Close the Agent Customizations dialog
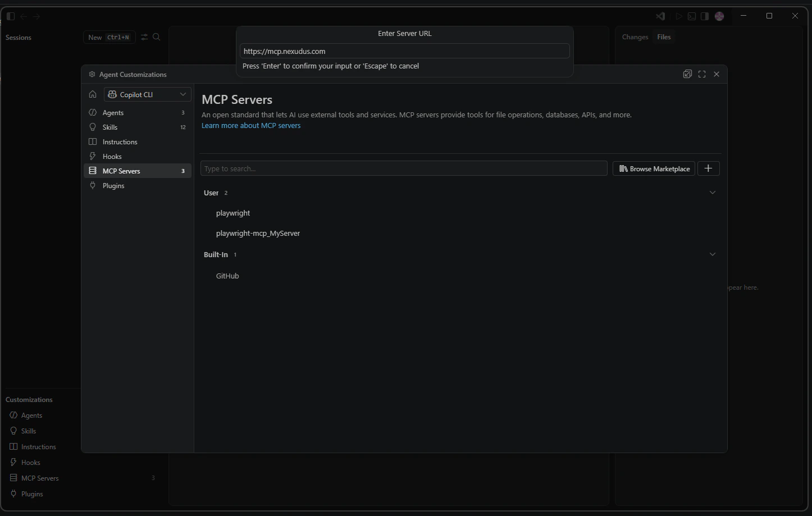 pyautogui.click(x=717, y=74)
